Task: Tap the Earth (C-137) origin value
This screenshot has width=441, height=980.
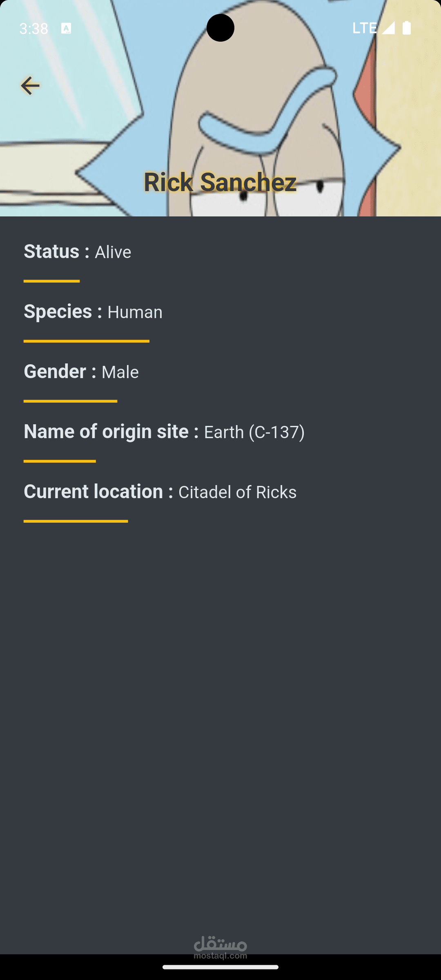Action: 254,432
